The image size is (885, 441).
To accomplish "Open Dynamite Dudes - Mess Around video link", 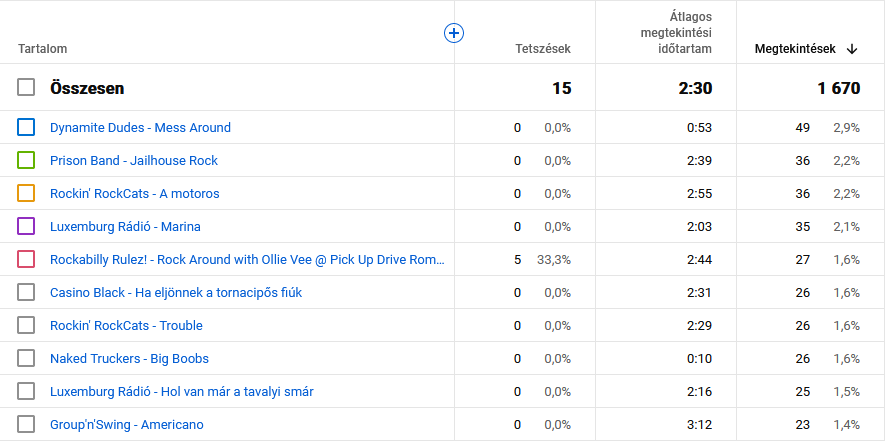I will 141,128.
